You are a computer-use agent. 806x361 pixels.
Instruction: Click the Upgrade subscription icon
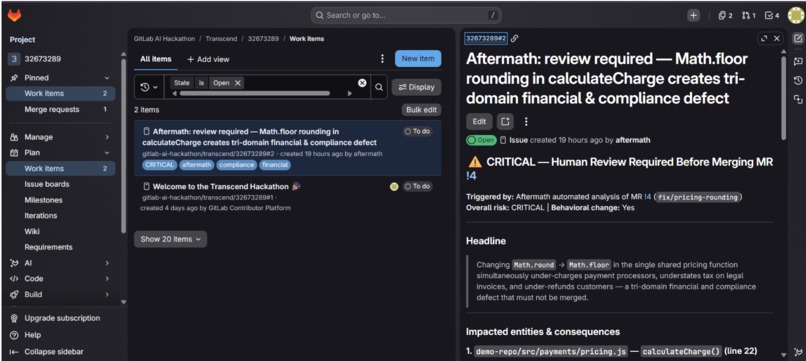(x=14, y=318)
